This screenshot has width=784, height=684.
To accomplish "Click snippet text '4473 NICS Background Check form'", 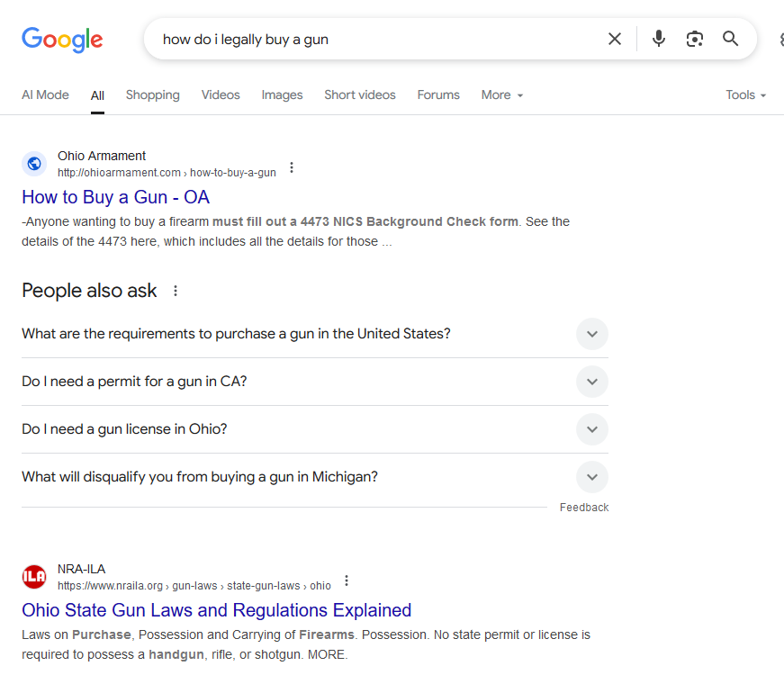I will point(409,221).
